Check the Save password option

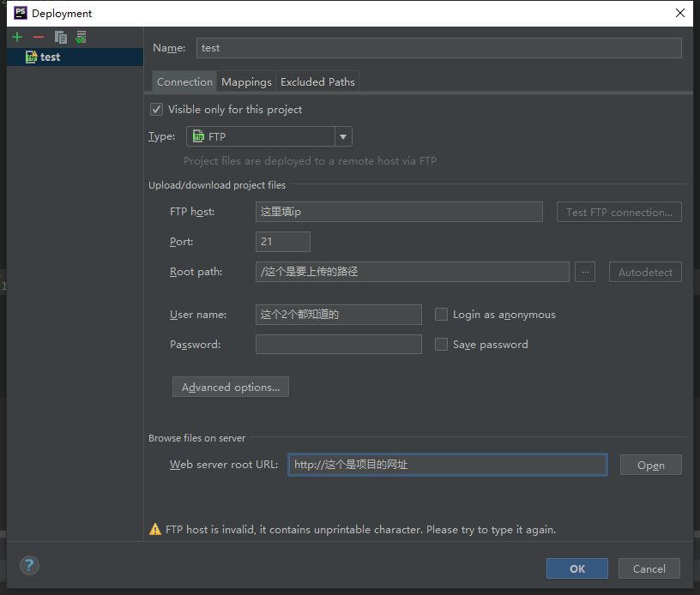[x=442, y=345]
